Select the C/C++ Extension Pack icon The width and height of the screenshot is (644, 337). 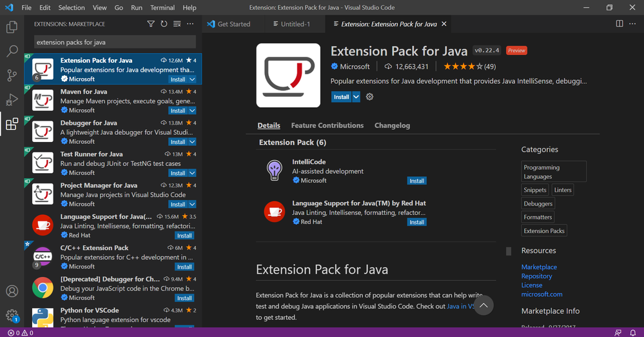[x=43, y=257]
